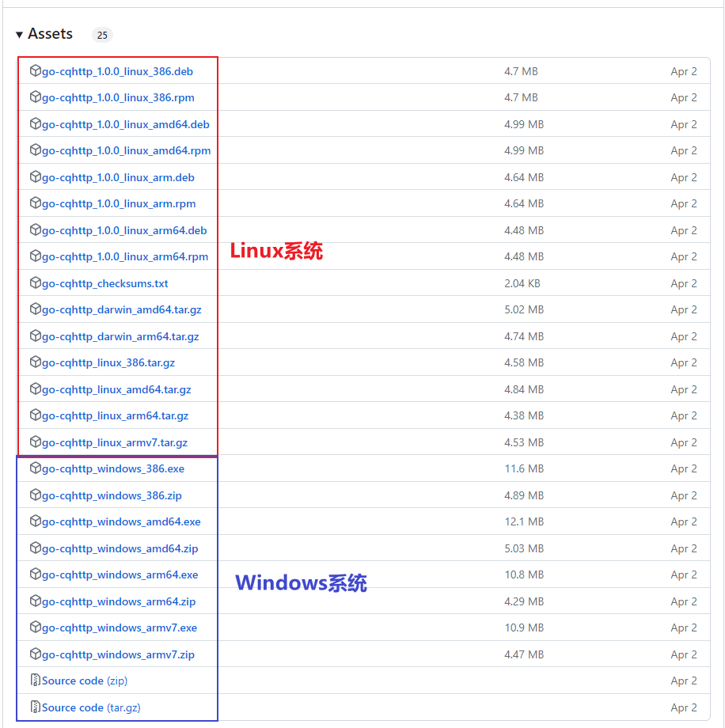Click the 11.6 MB size text
The image size is (725, 728).
click(x=524, y=468)
